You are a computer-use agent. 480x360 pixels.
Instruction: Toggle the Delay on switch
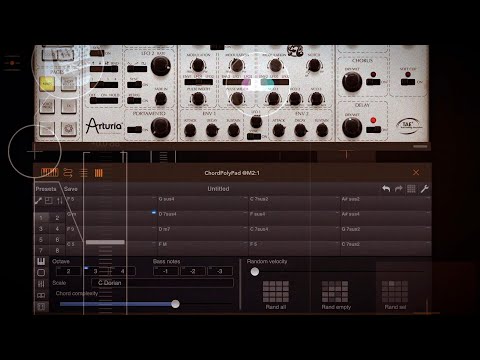coord(373,129)
